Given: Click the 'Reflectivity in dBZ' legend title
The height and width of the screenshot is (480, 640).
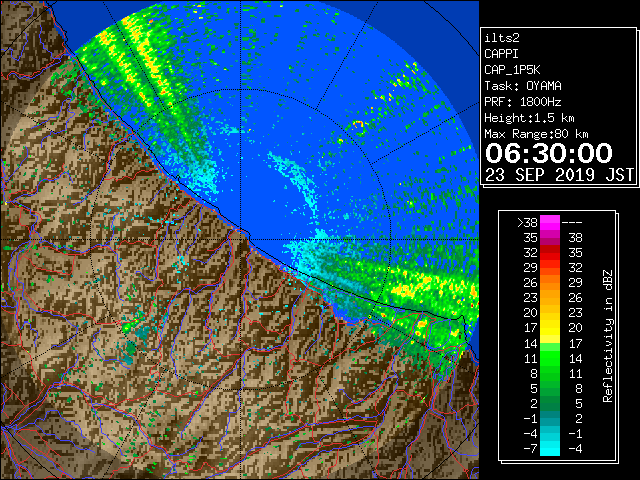Looking at the screenshot, I should 607,336.
